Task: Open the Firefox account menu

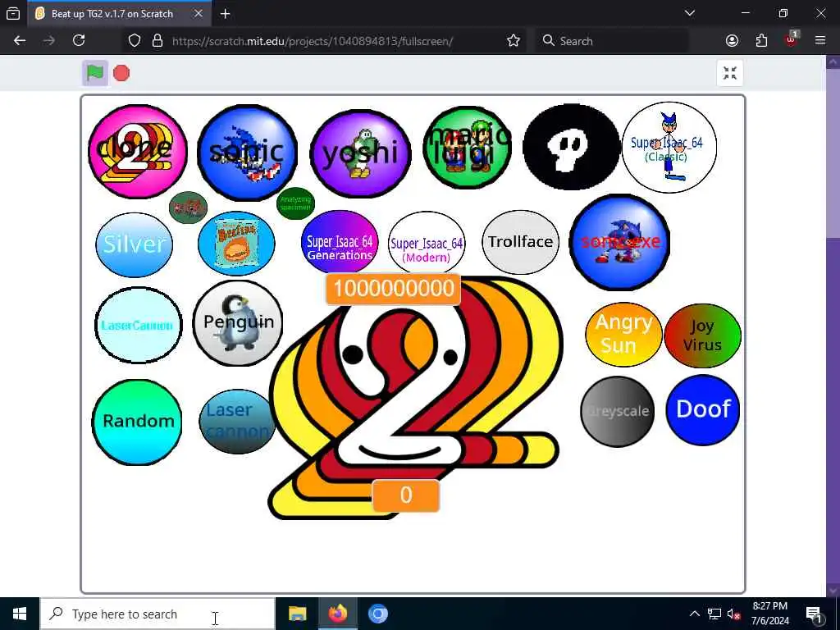Action: click(x=732, y=41)
